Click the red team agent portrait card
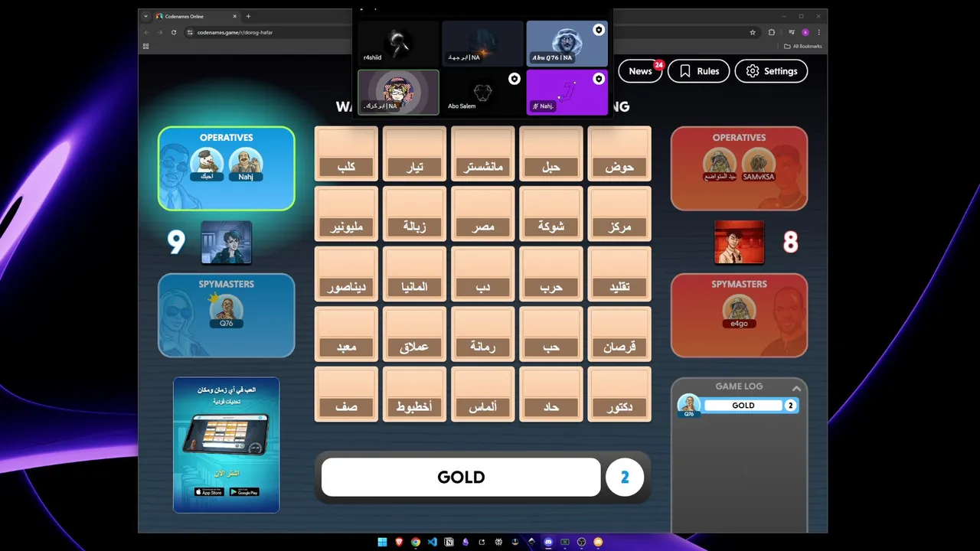This screenshot has width=980, height=551. 739,243
